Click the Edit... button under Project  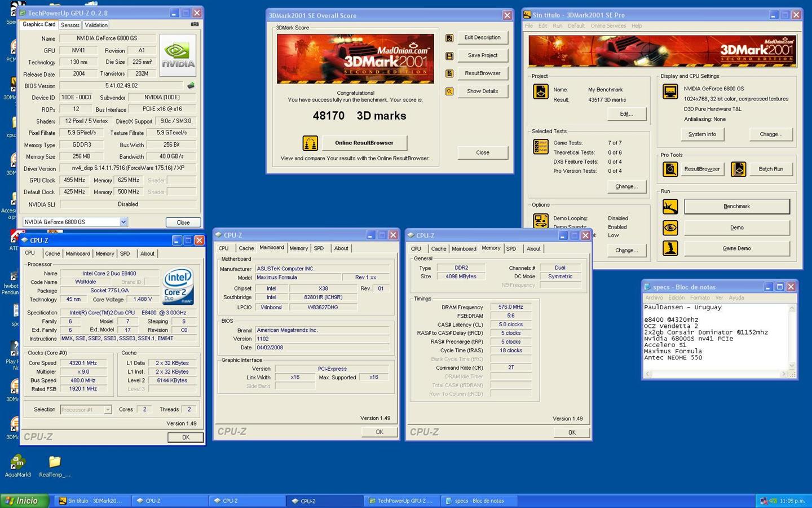point(626,114)
